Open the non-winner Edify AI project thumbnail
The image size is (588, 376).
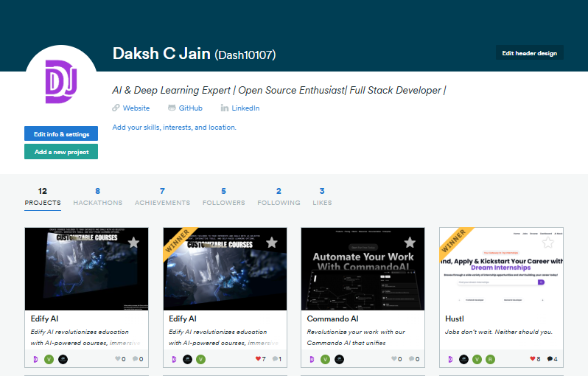pos(87,269)
